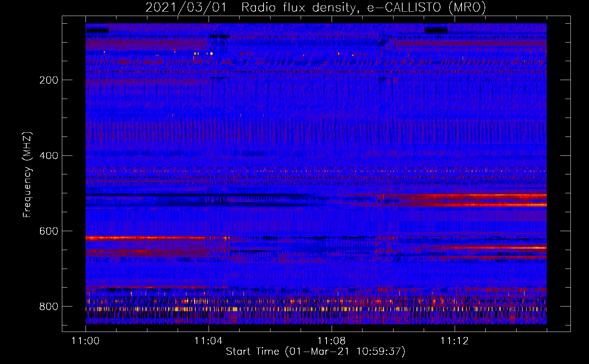The height and width of the screenshot is (364, 589).
Task: Click the 800 frequency axis label
Action: click(x=49, y=306)
